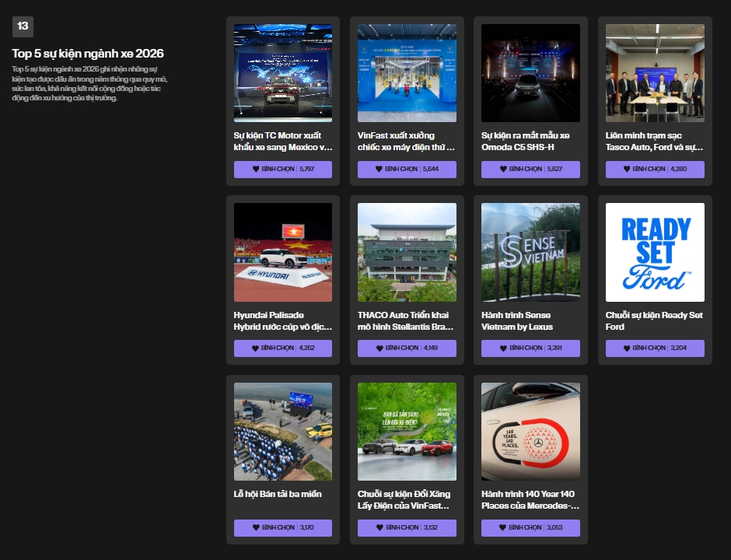Click heart icon on Lễ hội Bán tải vote button

256,527
